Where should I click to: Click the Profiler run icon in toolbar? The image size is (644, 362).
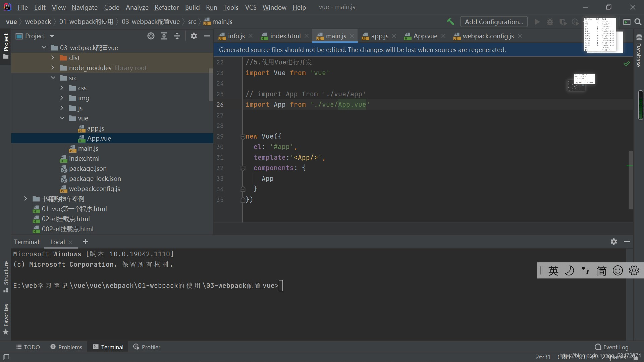(575, 22)
